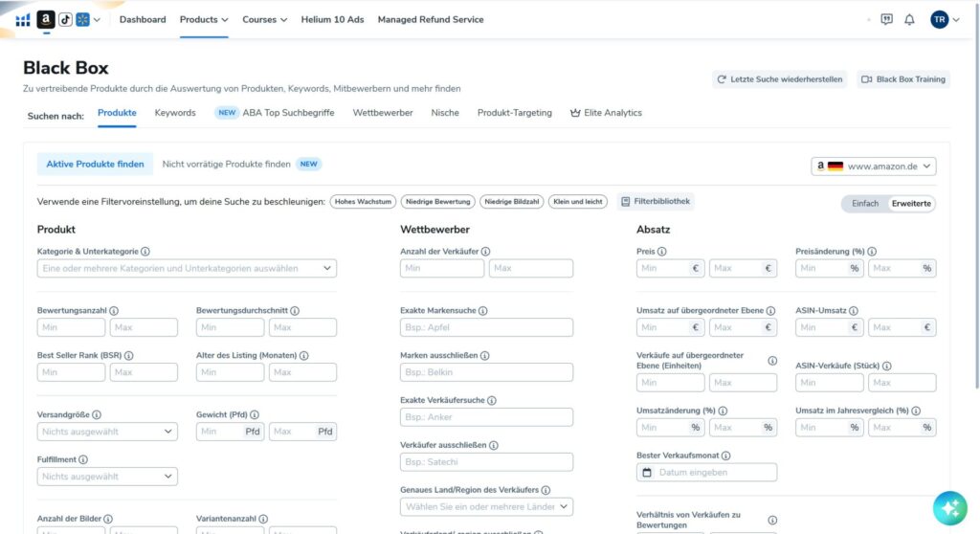Screen dimensions: 980x534
Task: Show info for Umsatz im Jahresvergleich
Action: (916, 411)
